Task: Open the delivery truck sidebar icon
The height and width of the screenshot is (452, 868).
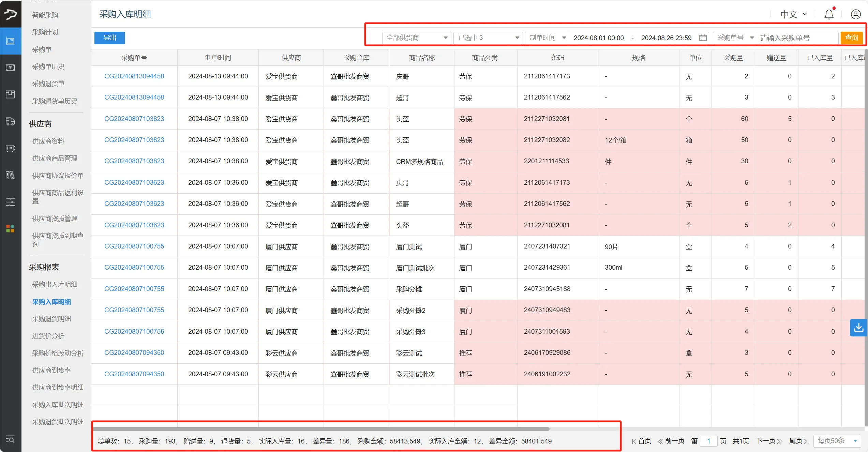Action: 11,121
